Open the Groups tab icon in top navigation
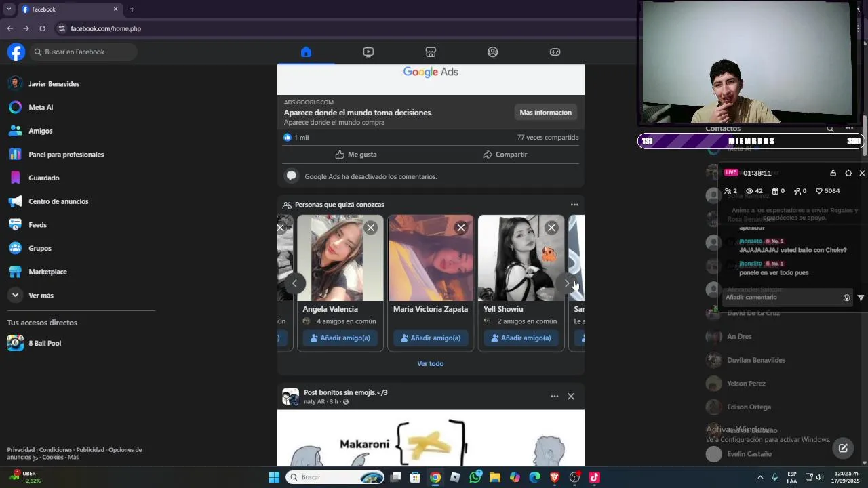The height and width of the screenshot is (488, 868). (493, 52)
